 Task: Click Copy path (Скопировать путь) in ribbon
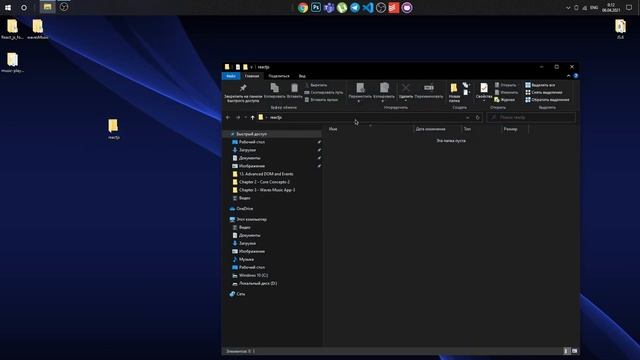pos(324,92)
